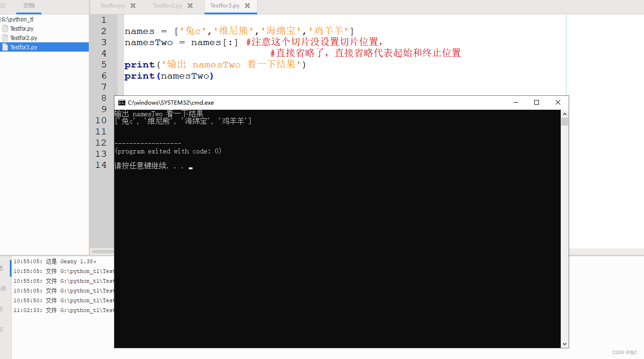Open Testfor2.py from the documents sidebar
644x359 pixels.
[24, 38]
